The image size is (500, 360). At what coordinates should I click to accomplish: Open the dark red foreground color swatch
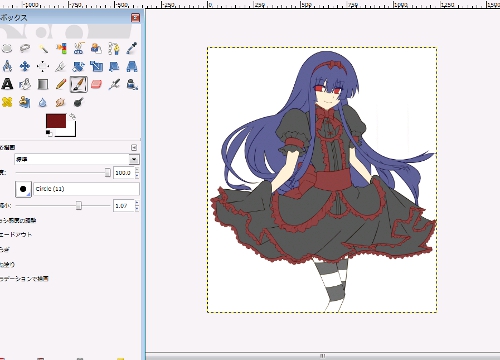coord(56,121)
